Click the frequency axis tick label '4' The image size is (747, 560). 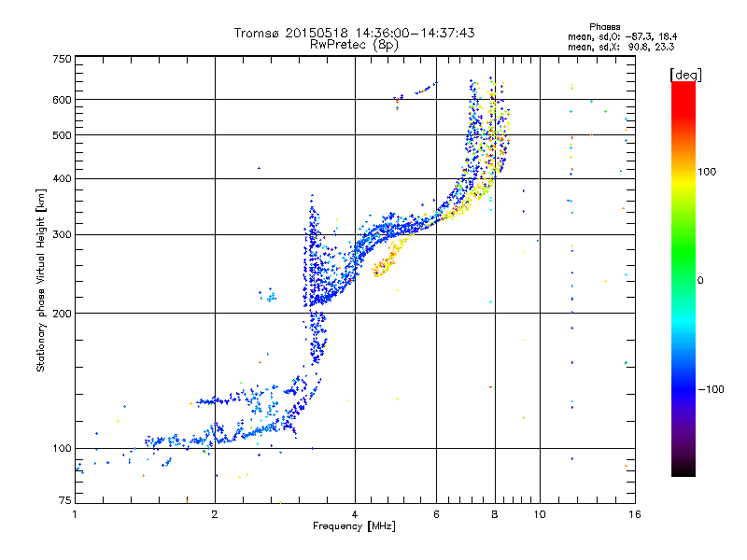tap(355, 514)
